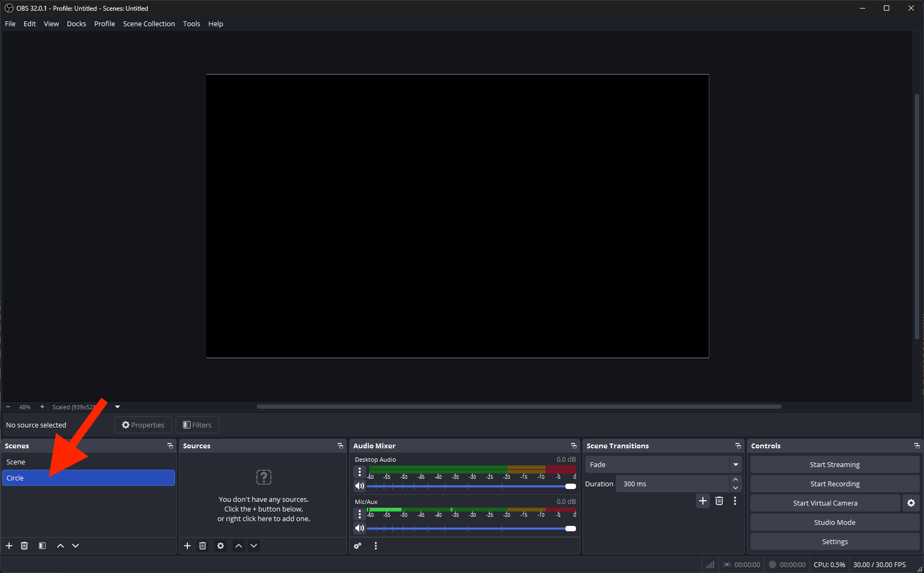Mute the Mic/Aux speaker
This screenshot has height=573, width=924.
(x=360, y=528)
